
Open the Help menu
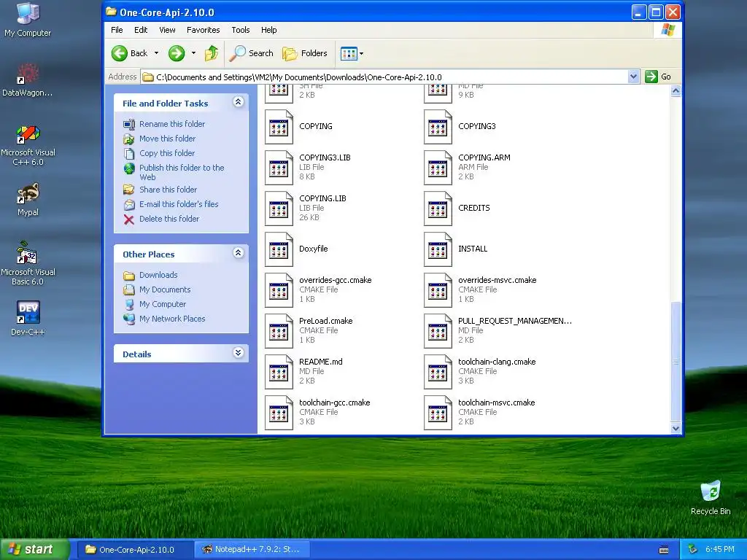pyautogui.click(x=268, y=30)
